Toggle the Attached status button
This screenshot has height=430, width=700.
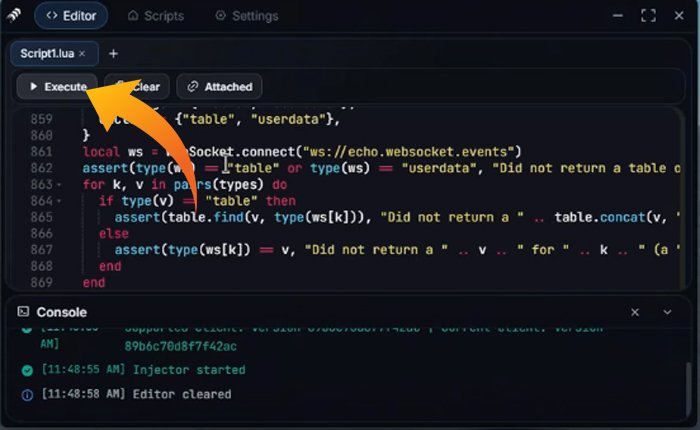click(219, 87)
